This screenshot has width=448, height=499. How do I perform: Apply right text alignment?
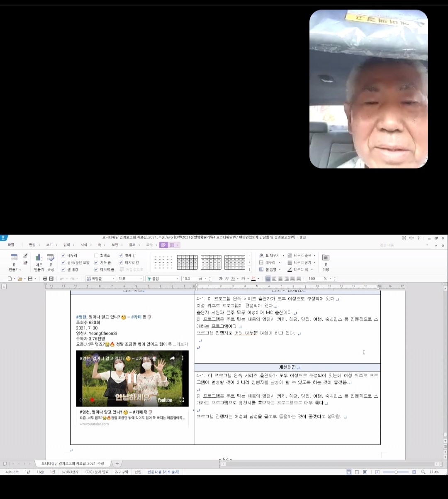click(x=286, y=279)
